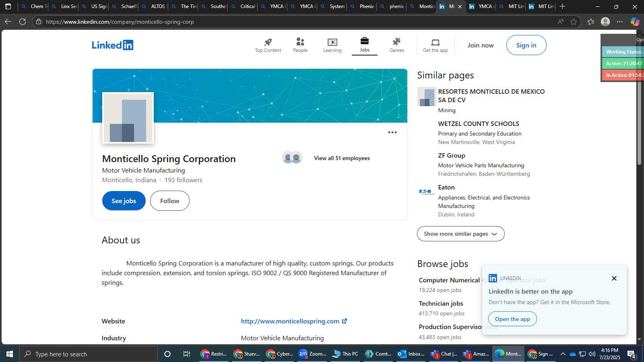Open Top Content in LinkedIn nav
The image size is (644, 362).
click(268, 45)
